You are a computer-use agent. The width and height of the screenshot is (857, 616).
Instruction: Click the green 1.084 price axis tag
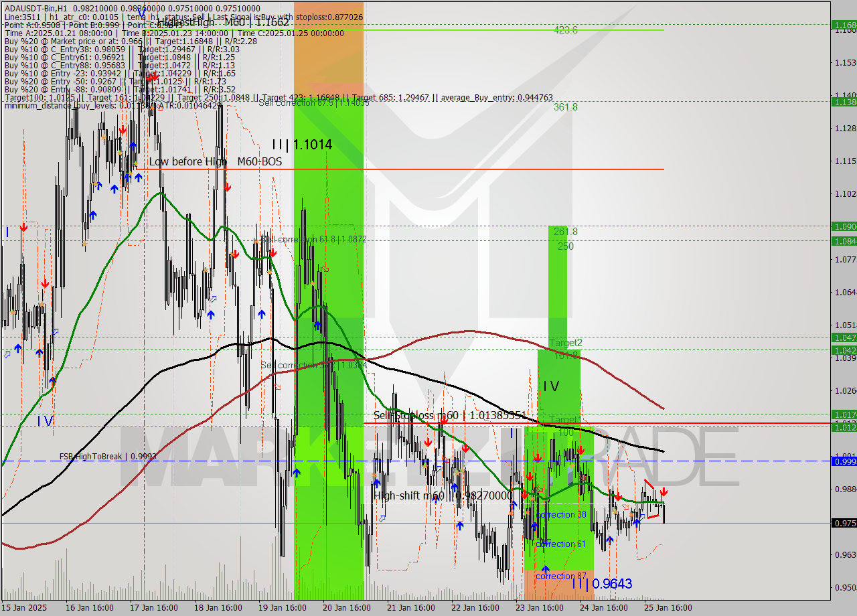[844, 241]
